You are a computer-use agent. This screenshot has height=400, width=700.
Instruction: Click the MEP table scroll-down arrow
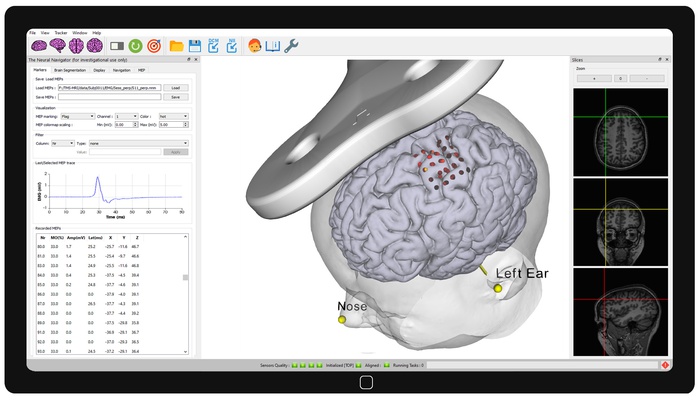click(x=185, y=352)
